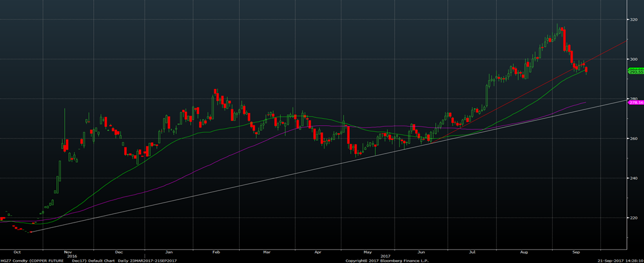Click the Oct month label on time axis
Viewport: 644px width, 263px height.
click(x=17, y=251)
